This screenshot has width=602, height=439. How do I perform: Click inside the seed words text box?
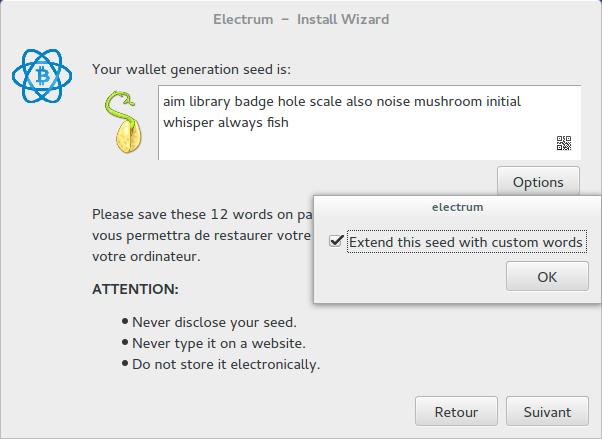pos(369,123)
